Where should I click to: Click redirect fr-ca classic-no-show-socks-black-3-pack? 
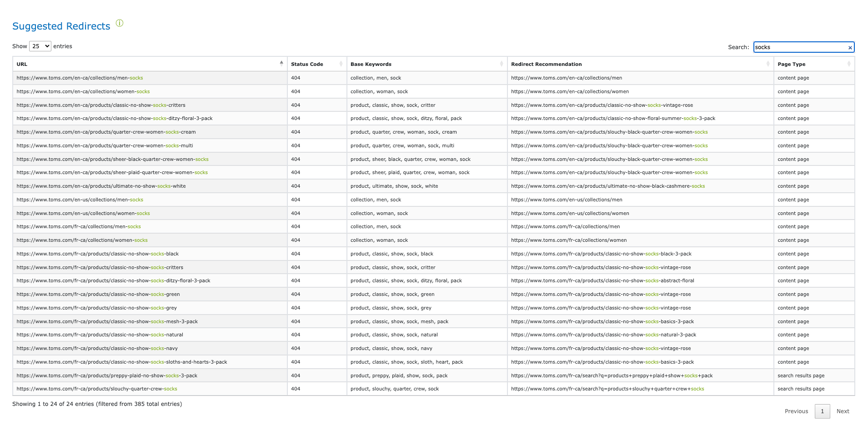click(601, 254)
